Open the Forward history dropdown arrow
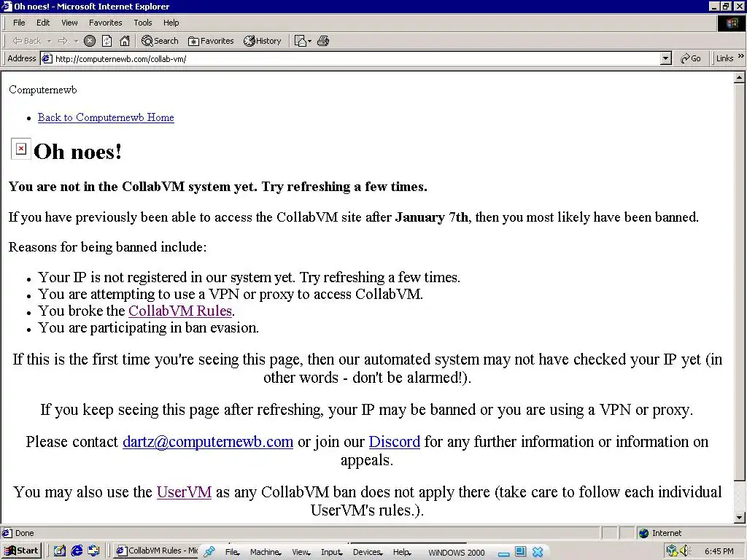Viewport: 747px width, 560px height. 76,41
